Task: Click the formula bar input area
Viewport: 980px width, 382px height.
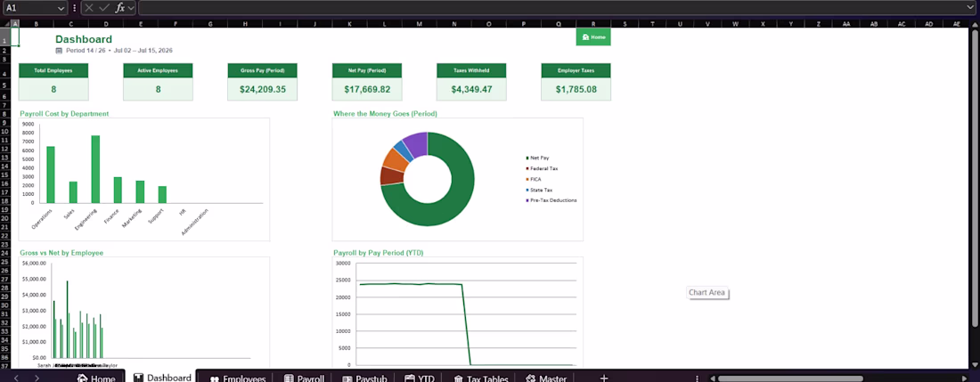Action: click(550, 8)
